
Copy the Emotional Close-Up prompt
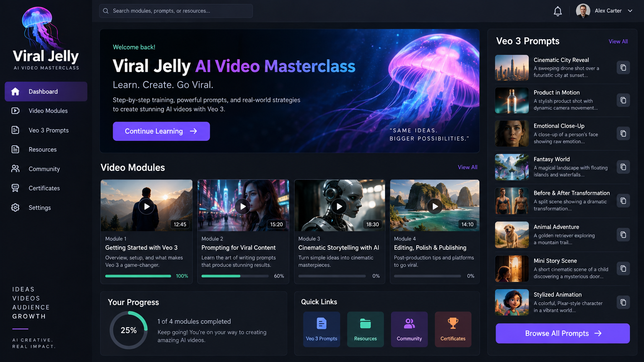[623, 133]
